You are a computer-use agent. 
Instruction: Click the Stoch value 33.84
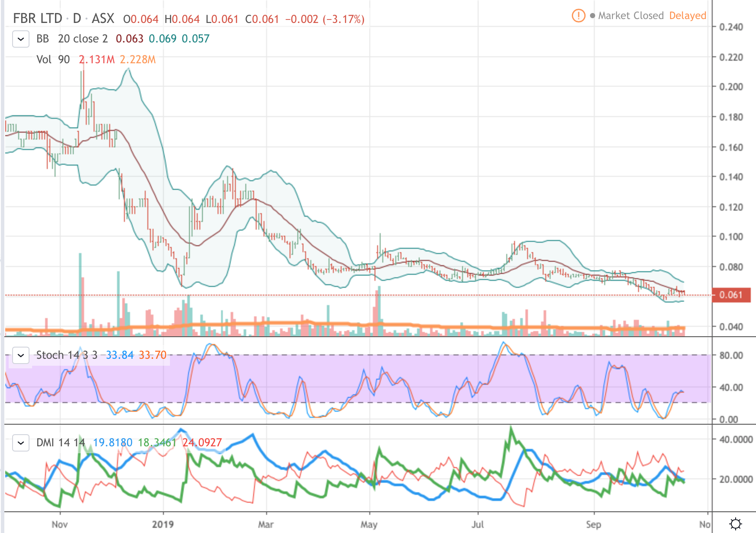120,355
